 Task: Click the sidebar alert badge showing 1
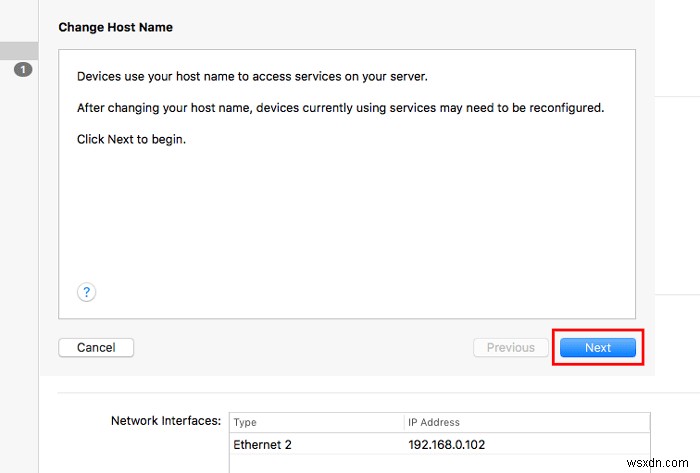click(x=23, y=70)
